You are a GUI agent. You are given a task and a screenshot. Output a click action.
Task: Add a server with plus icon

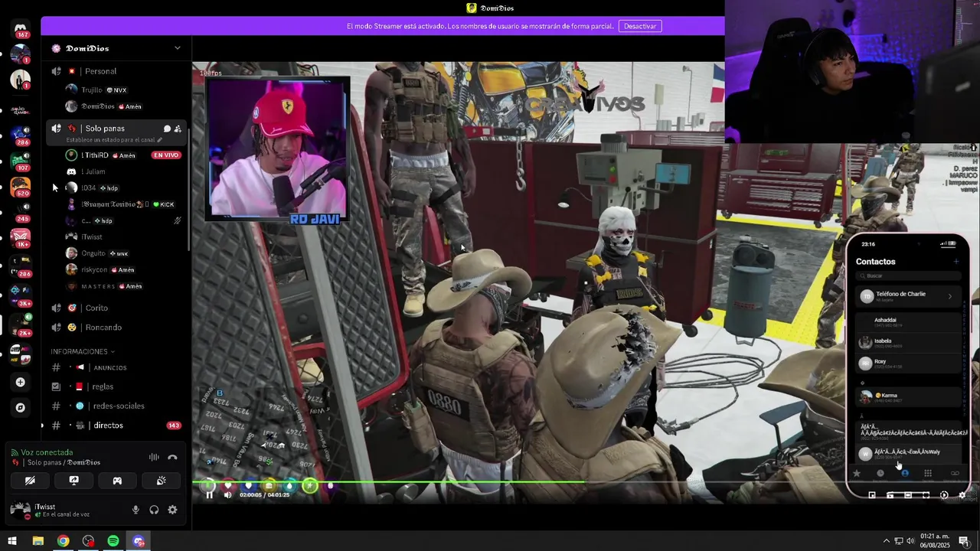(21, 382)
